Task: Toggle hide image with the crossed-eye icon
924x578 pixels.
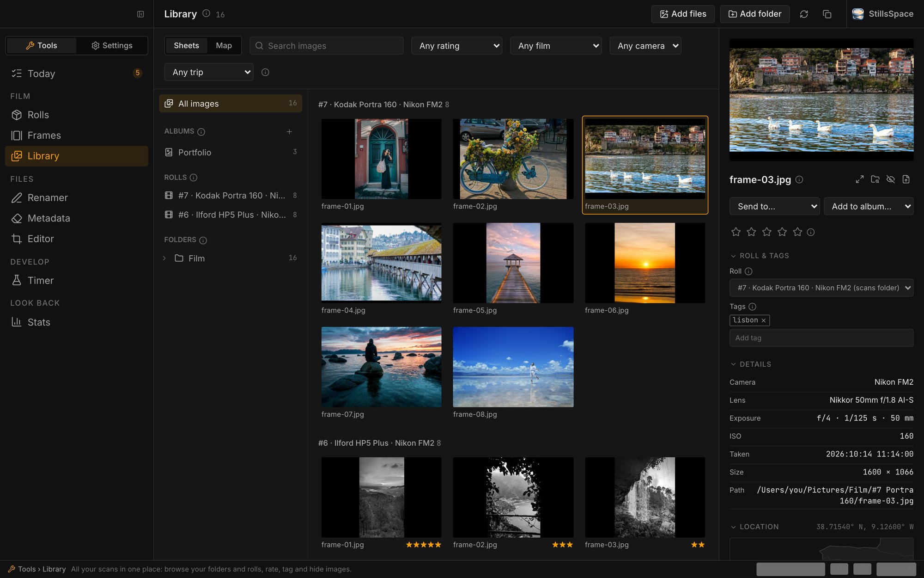Action: 891,179
